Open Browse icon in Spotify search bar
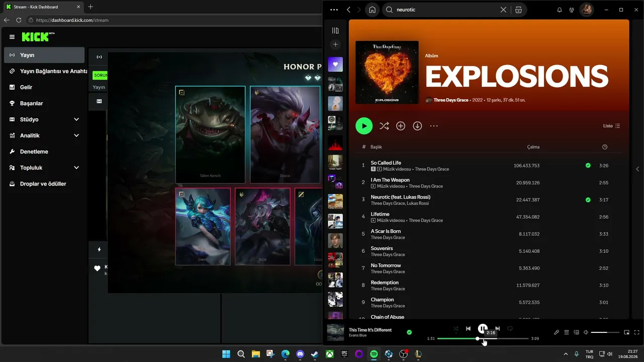Viewport: 644px width, 362px height. click(x=518, y=10)
